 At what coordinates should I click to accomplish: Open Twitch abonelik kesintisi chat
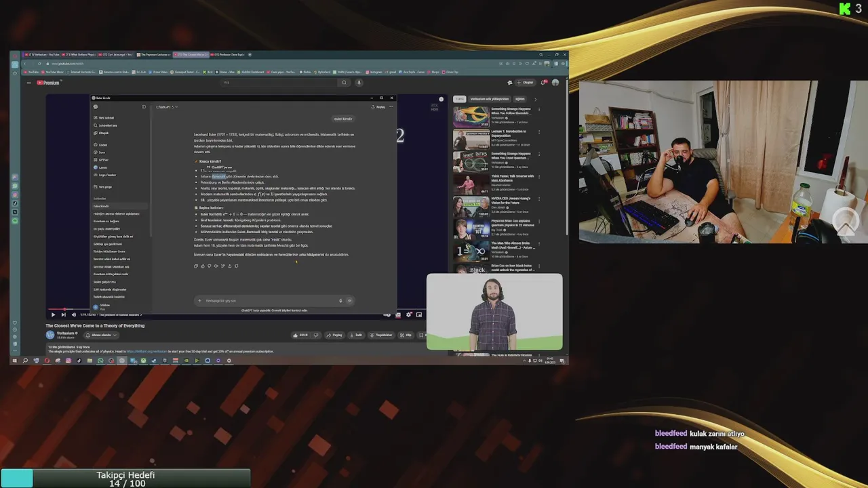[x=108, y=297]
